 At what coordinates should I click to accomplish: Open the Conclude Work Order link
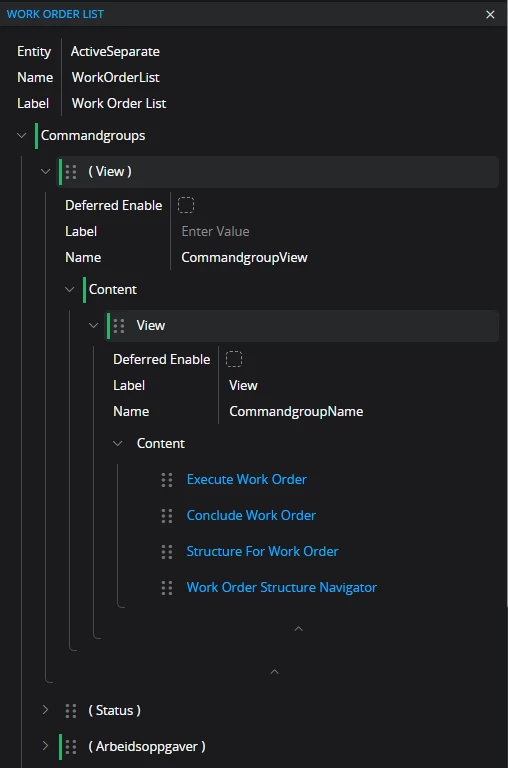point(251,515)
